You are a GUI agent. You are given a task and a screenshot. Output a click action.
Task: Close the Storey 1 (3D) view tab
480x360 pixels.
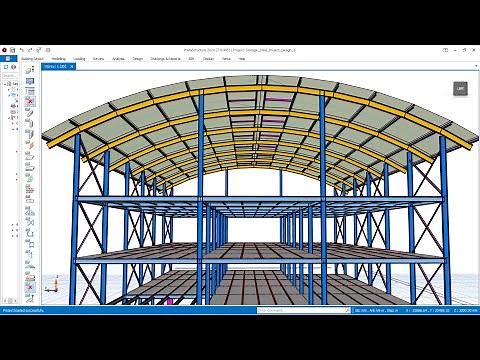[72, 67]
